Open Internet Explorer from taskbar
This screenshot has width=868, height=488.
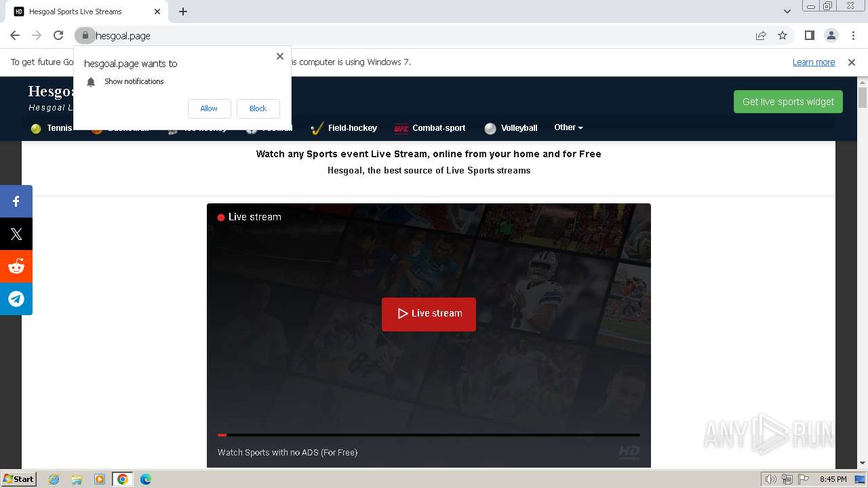(x=54, y=479)
